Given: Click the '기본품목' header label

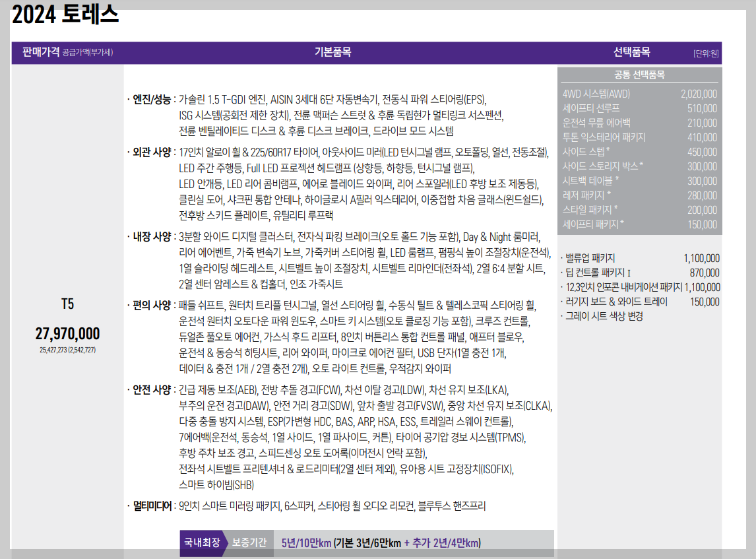Looking at the screenshot, I should pyautogui.click(x=332, y=51).
